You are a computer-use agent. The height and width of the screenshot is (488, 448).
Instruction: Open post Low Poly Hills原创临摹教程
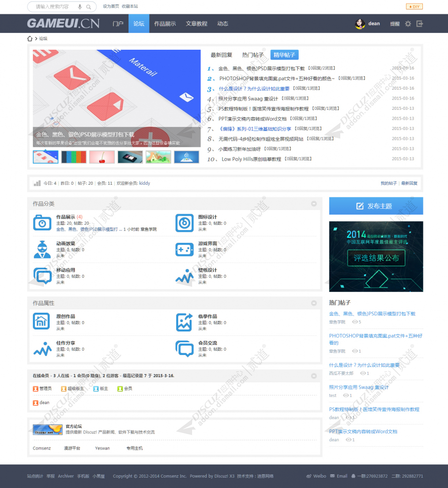pos(252,159)
